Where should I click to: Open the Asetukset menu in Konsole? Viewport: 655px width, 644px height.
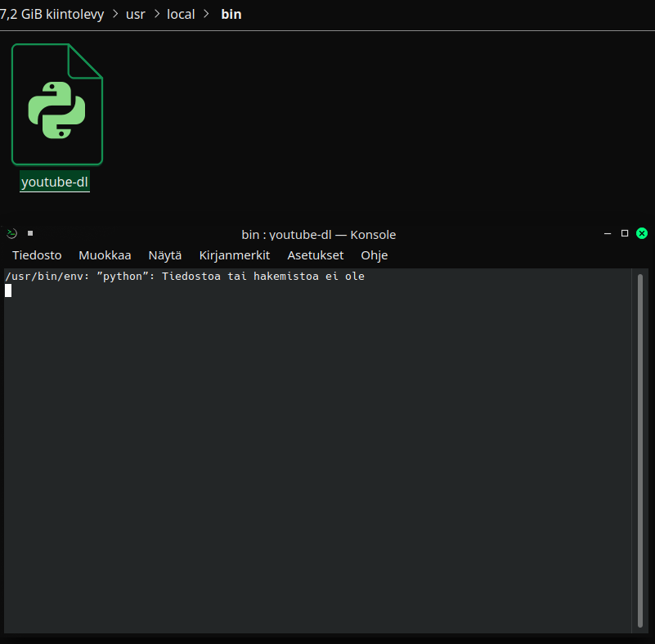pyautogui.click(x=316, y=255)
